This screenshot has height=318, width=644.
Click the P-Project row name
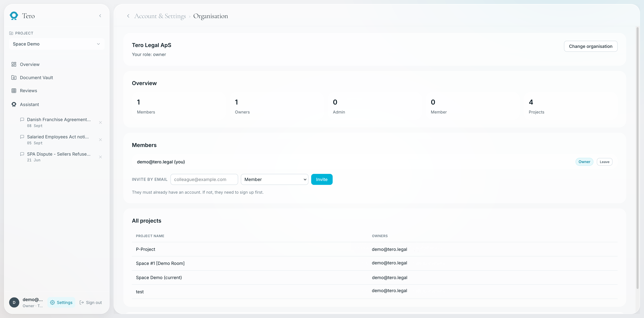pos(145,249)
